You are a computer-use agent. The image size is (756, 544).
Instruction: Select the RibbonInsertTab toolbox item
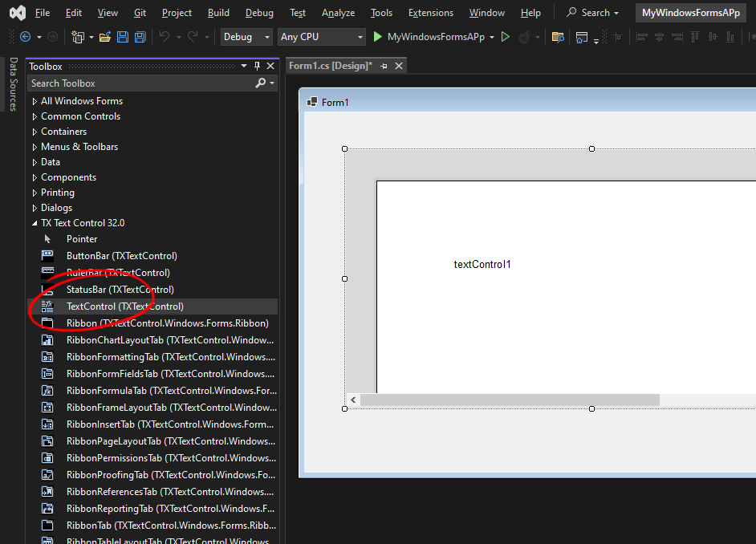[x=152, y=424]
